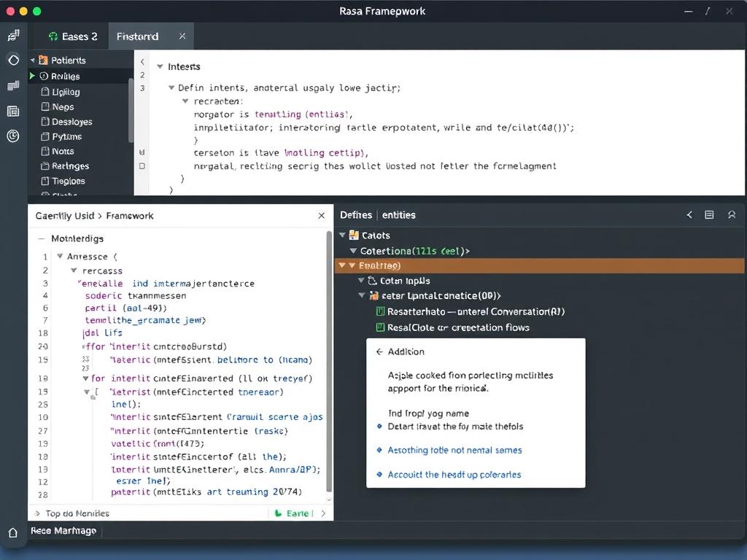
Task: Close the Finstarrd tab
Action: point(182,36)
